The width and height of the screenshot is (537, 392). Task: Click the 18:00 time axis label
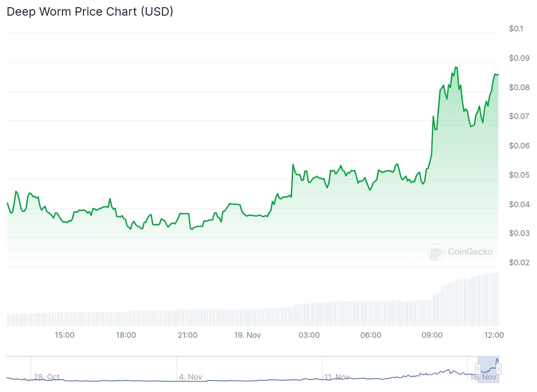coord(126,335)
